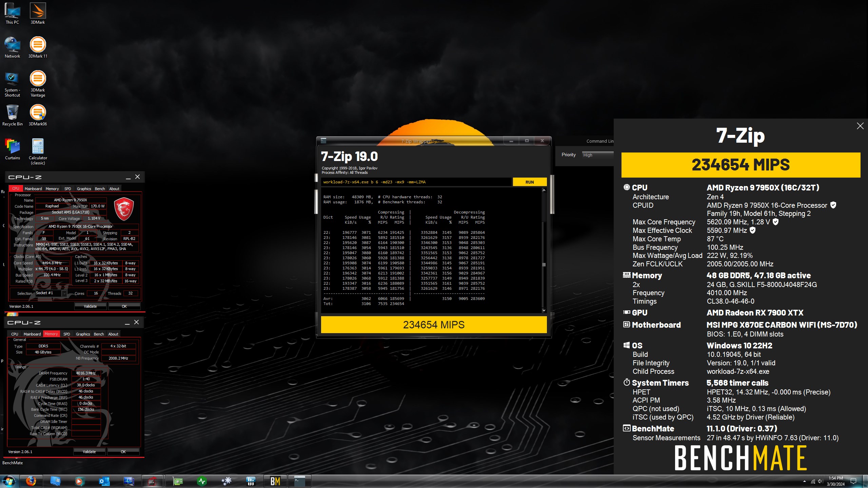
Task: Click the 7-Zip command line input field
Action: tap(416, 182)
